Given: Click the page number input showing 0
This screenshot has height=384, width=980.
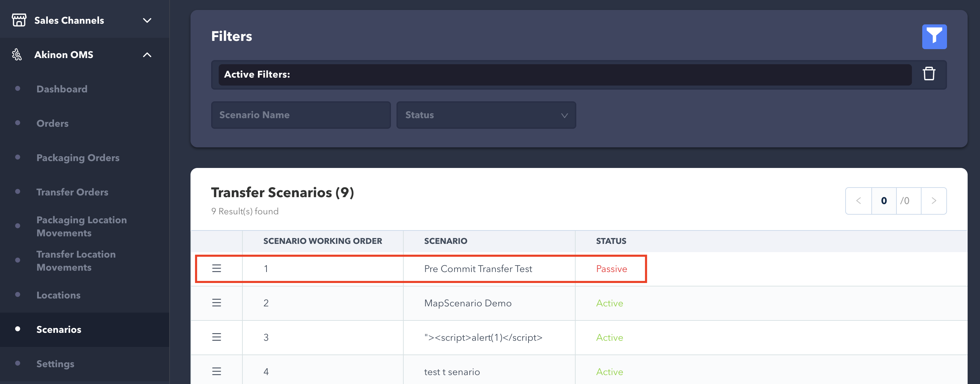Looking at the screenshot, I should (883, 201).
